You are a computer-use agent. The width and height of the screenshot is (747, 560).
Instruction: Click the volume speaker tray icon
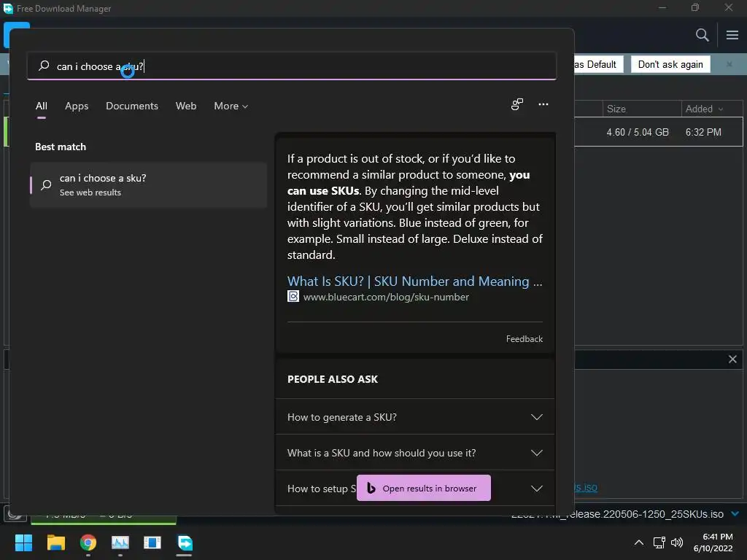pos(676,542)
